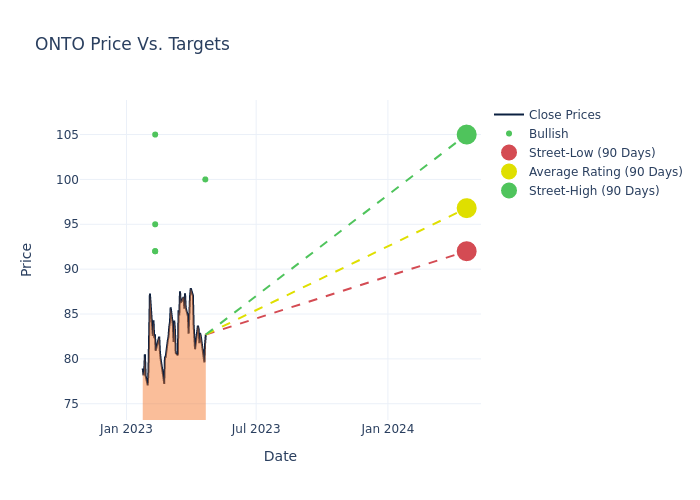Click the large green Street-High marker
The image size is (700, 500).
(x=466, y=135)
